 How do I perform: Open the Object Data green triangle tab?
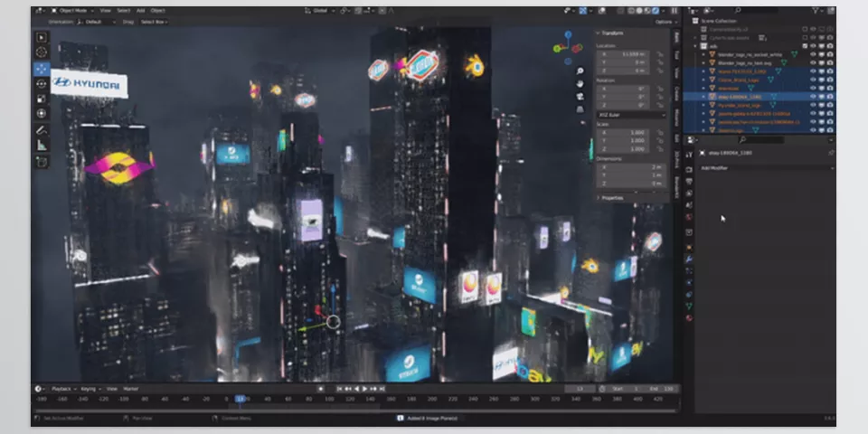point(689,306)
